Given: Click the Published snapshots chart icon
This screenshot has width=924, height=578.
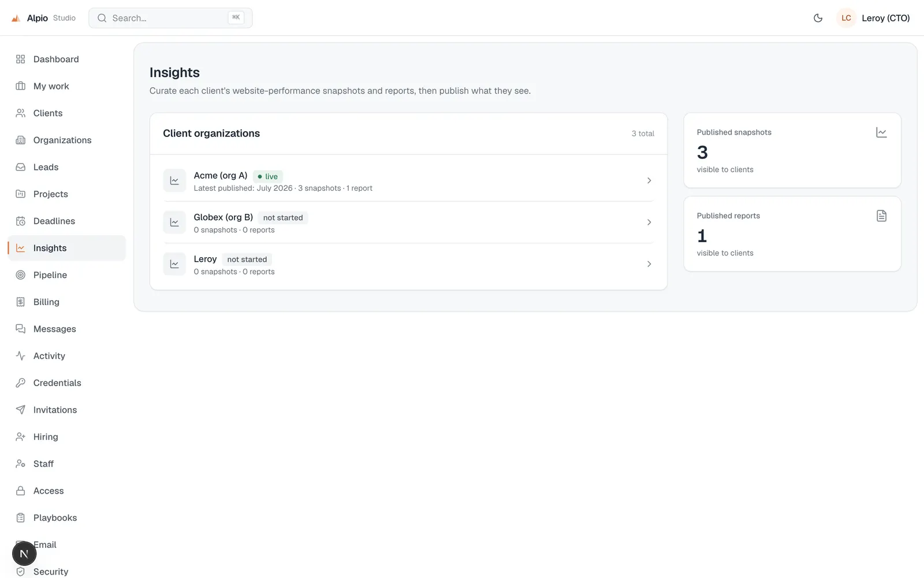Looking at the screenshot, I should click(881, 132).
